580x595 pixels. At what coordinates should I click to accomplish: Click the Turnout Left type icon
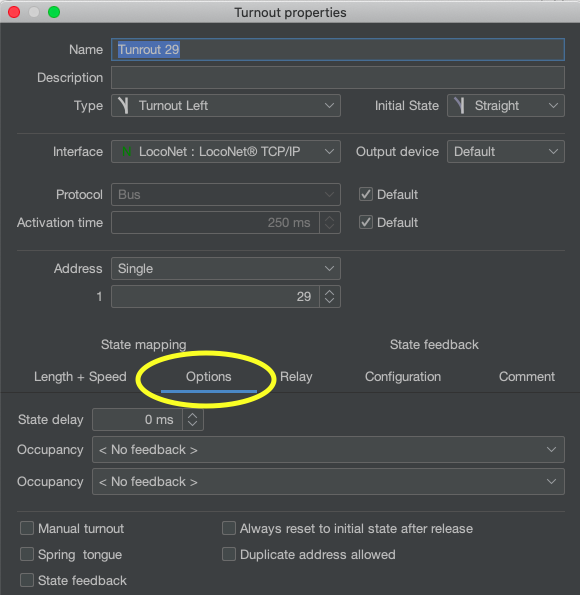point(123,105)
